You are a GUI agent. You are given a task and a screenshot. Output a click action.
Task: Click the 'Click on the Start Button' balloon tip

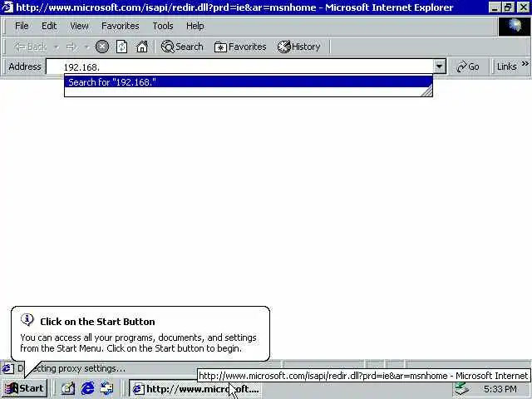140,334
